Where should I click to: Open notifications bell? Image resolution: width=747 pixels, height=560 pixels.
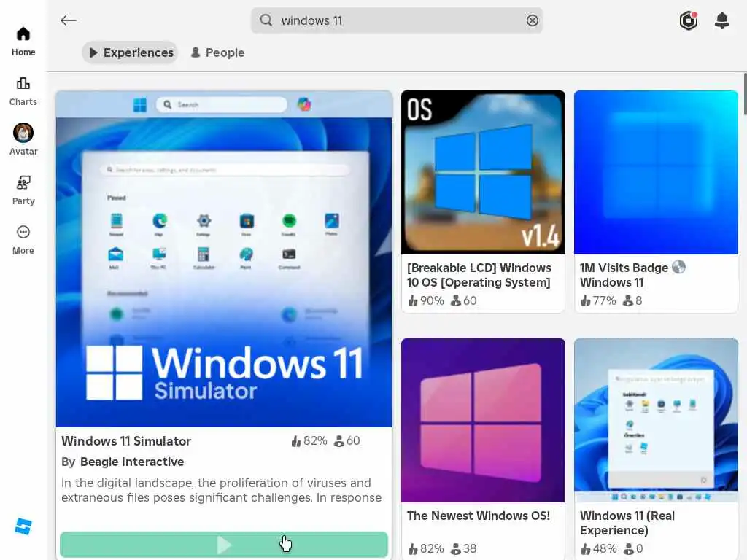tap(722, 20)
